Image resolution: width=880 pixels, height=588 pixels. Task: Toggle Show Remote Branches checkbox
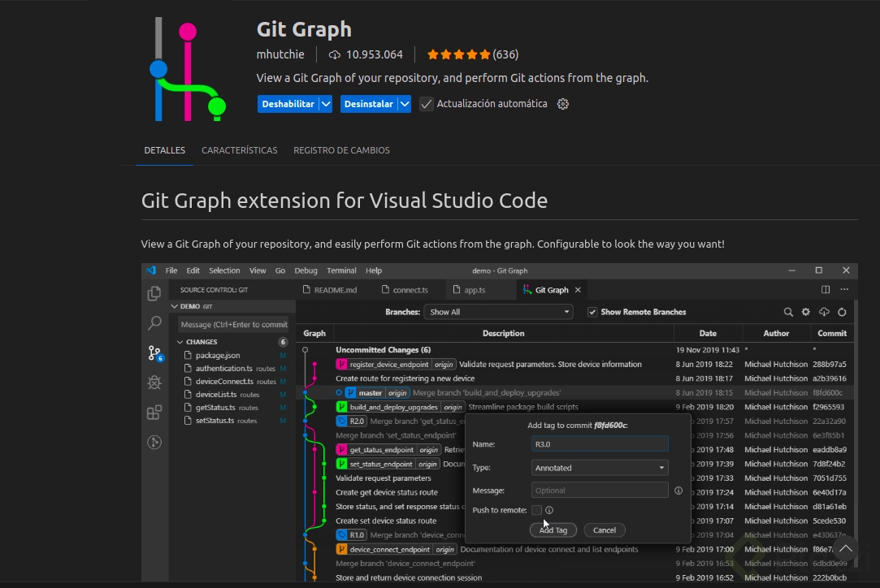[592, 312]
